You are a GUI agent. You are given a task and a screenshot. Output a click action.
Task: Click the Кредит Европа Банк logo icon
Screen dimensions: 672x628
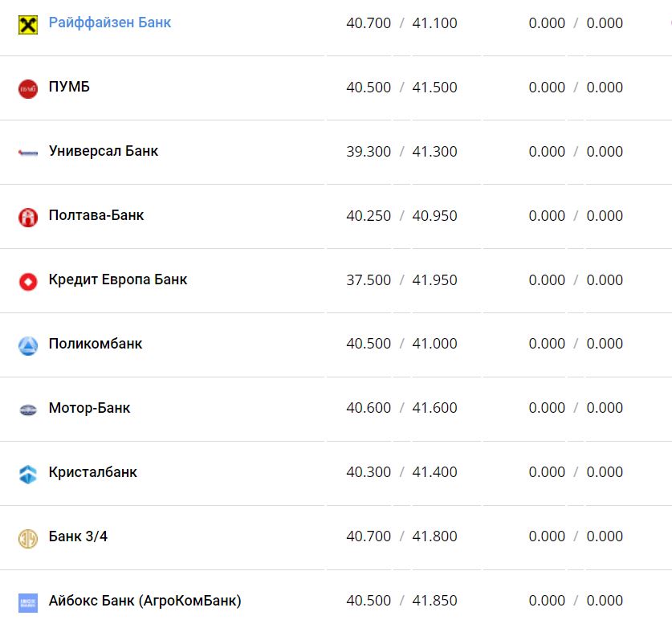[28, 281]
